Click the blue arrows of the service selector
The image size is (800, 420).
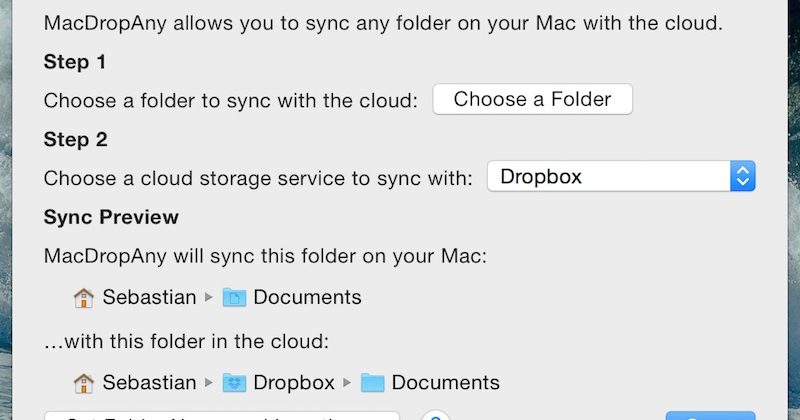(x=742, y=177)
